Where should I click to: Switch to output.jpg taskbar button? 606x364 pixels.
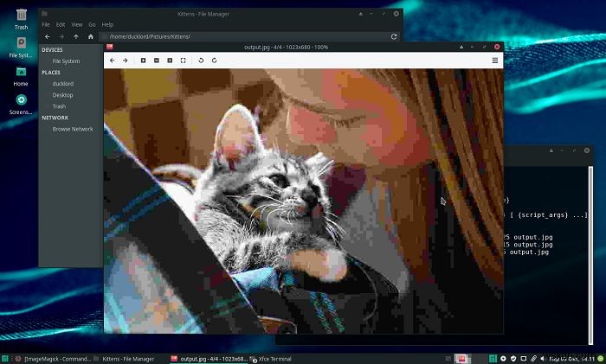(209, 359)
